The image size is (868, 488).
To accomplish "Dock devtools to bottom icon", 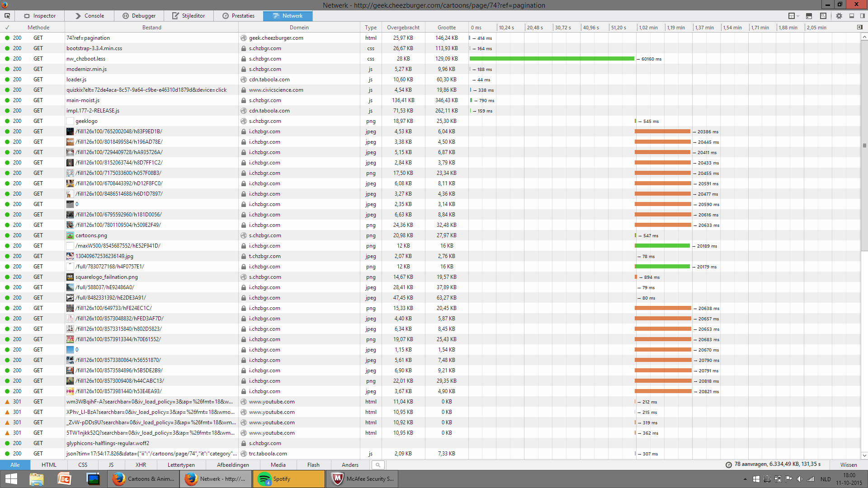I will [x=852, y=16].
